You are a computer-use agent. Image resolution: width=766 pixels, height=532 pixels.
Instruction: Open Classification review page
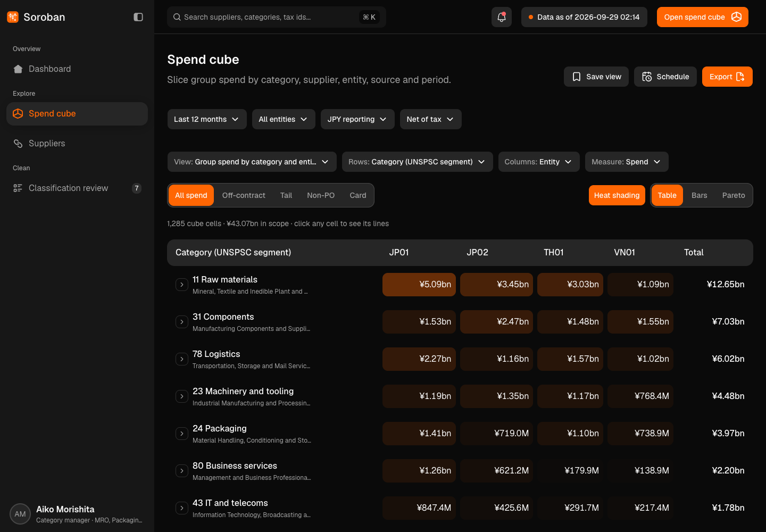pos(77,188)
